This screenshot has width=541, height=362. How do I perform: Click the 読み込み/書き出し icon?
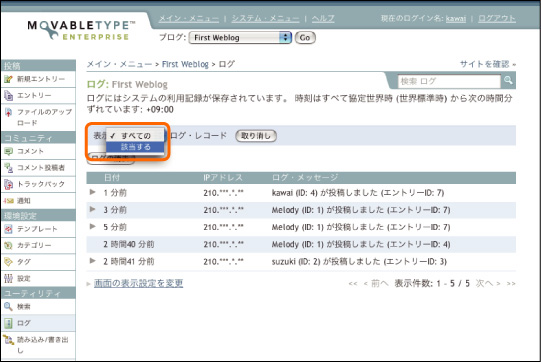coord(8,340)
